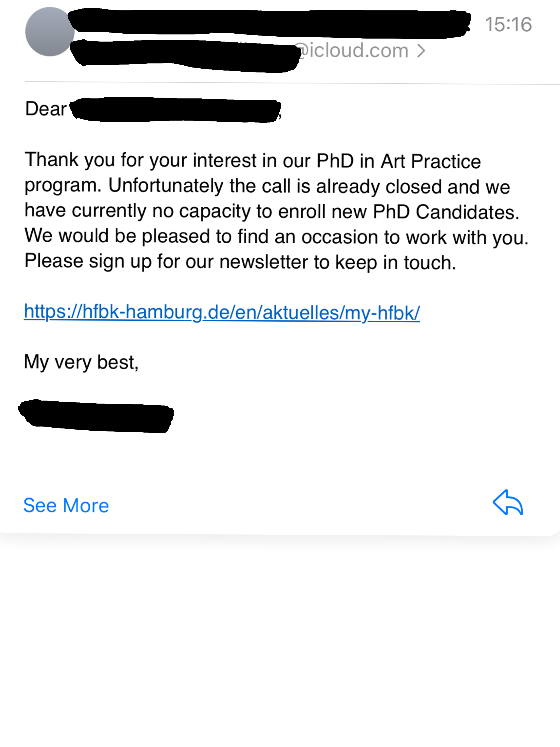This screenshot has height=747, width=560.
Task: Open the sender's gray avatar circle
Action: (50, 31)
